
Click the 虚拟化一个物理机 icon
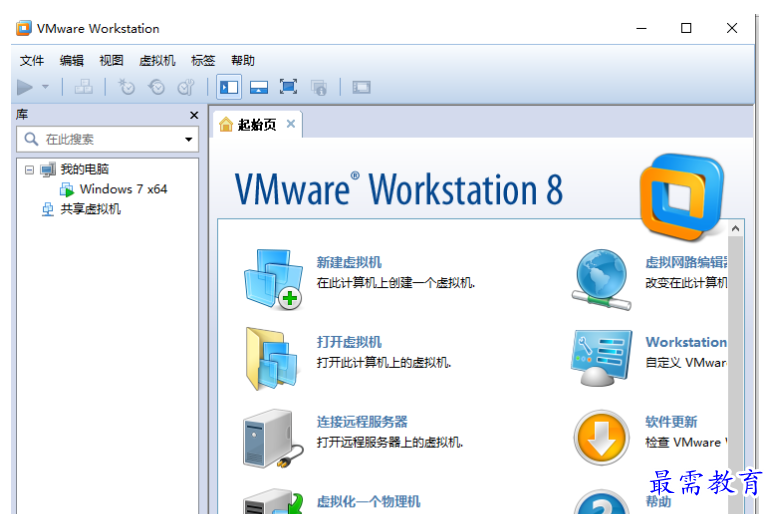click(273, 501)
